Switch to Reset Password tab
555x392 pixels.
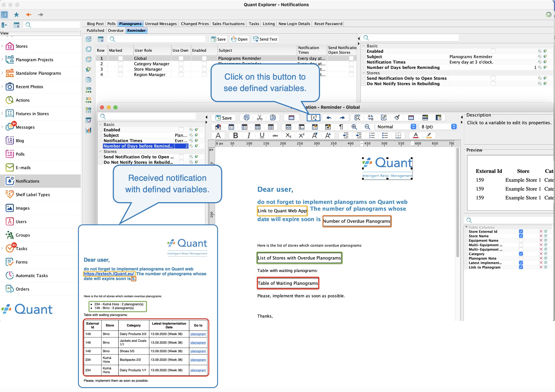(x=328, y=24)
